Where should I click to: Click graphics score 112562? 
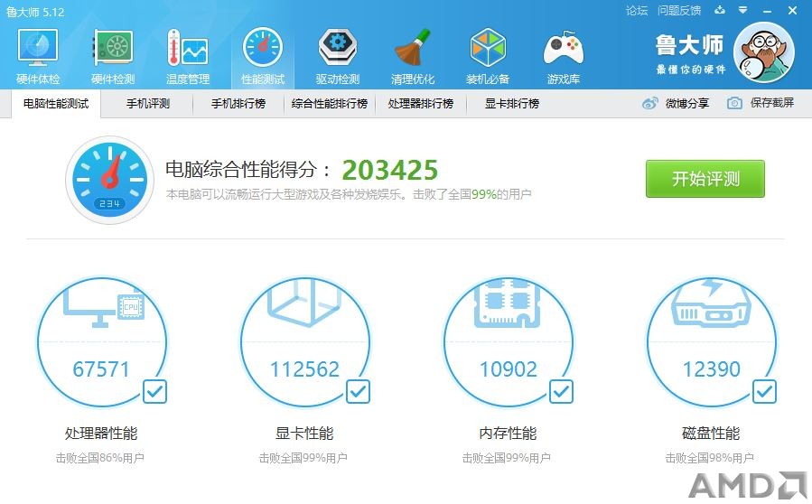[304, 369]
